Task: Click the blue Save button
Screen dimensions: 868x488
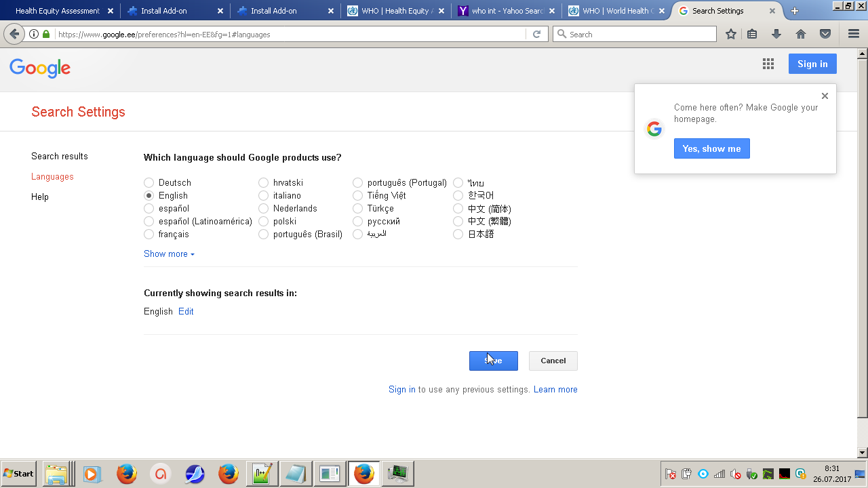Action: coord(494,361)
